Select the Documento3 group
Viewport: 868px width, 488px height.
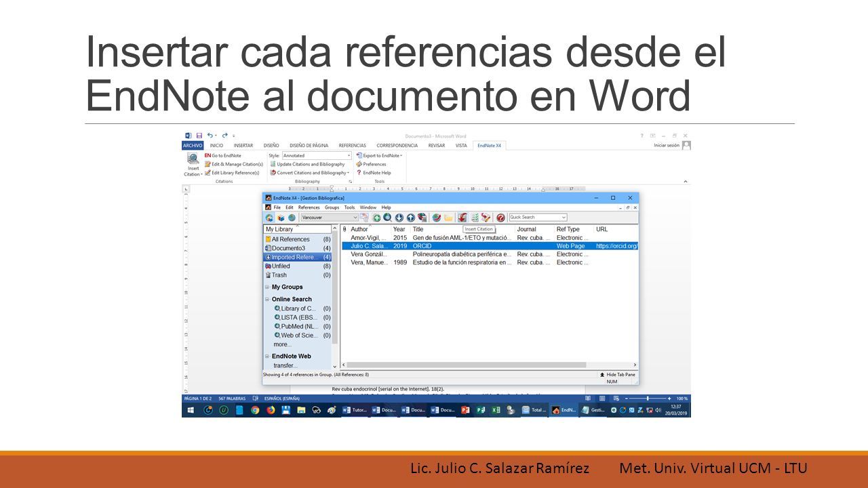coord(298,248)
